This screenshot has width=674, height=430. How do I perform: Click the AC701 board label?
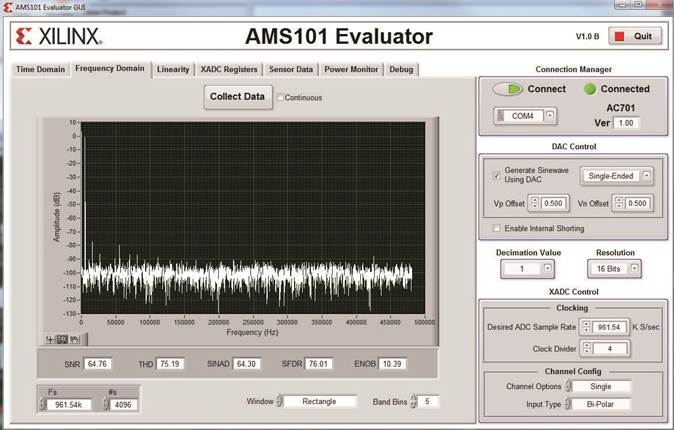tap(620, 108)
